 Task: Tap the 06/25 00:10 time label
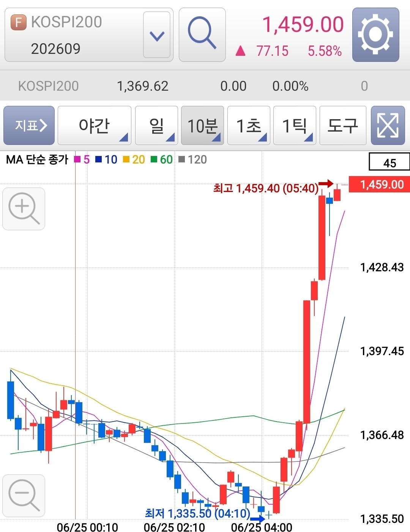87,527
